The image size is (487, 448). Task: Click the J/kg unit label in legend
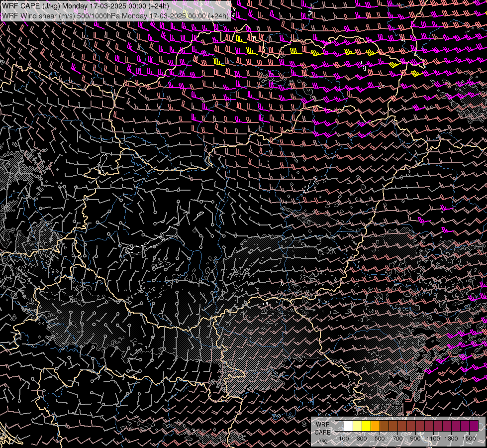(322, 441)
